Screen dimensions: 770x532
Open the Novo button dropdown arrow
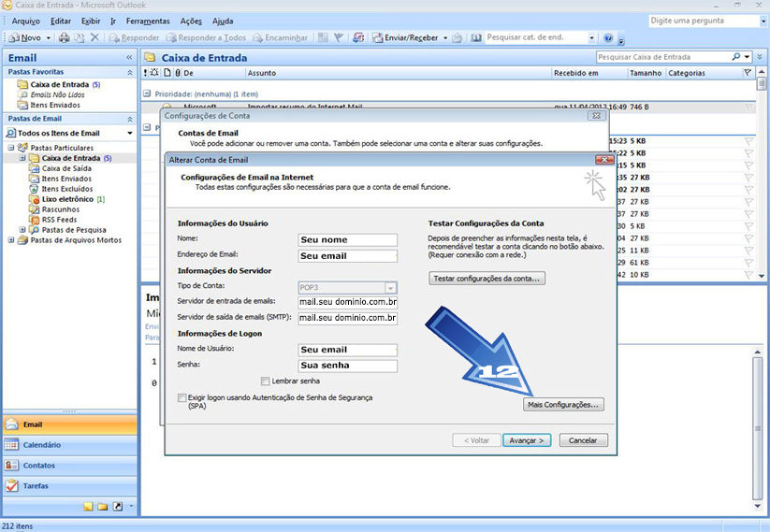pyautogui.click(x=48, y=37)
